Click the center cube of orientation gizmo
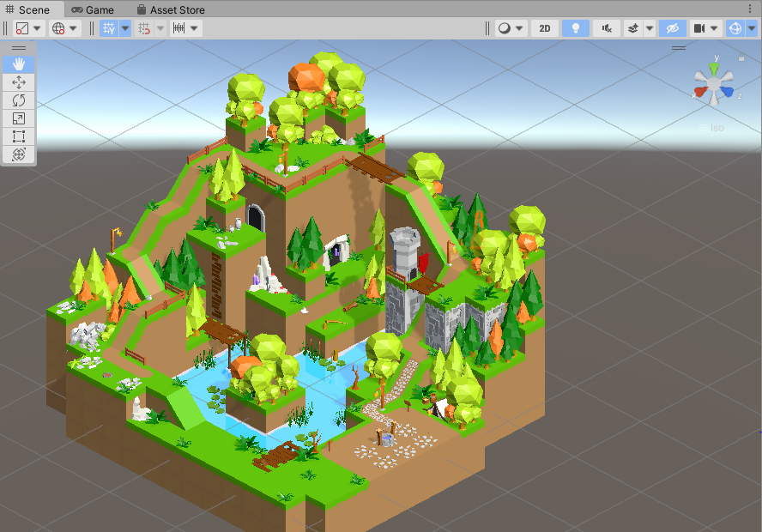 [x=713, y=85]
